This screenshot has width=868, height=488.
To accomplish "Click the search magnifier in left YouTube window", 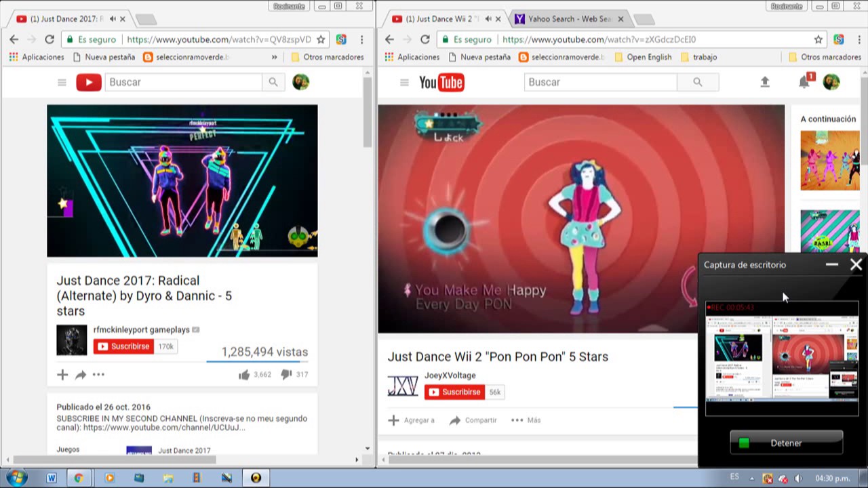I will pos(273,82).
